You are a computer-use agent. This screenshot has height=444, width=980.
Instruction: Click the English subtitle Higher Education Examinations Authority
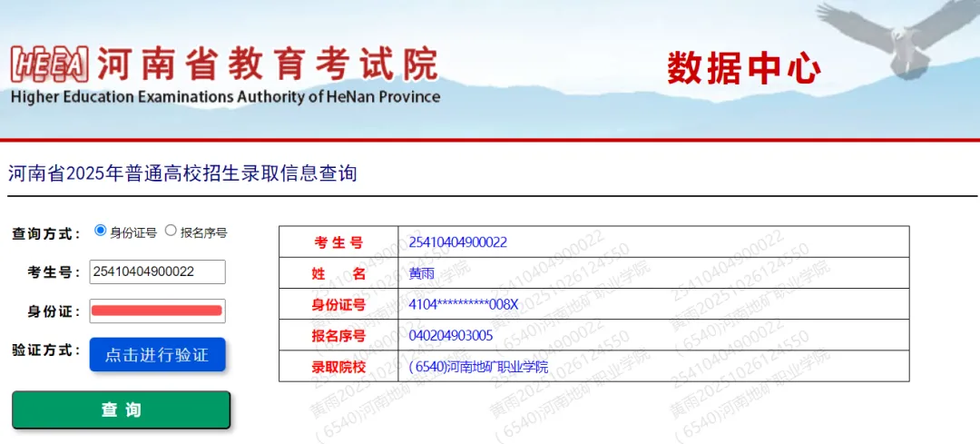[225, 97]
